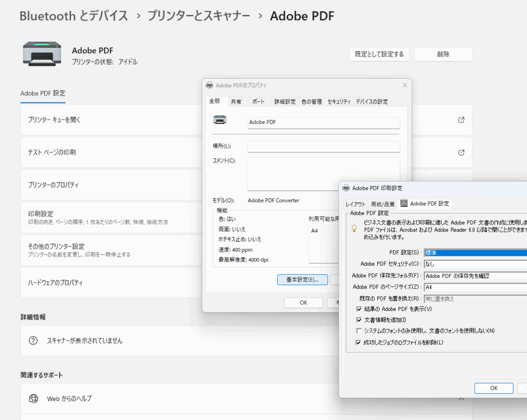Open Adobe PDF のページサイズ dropdown showing A4

[x=475, y=287]
